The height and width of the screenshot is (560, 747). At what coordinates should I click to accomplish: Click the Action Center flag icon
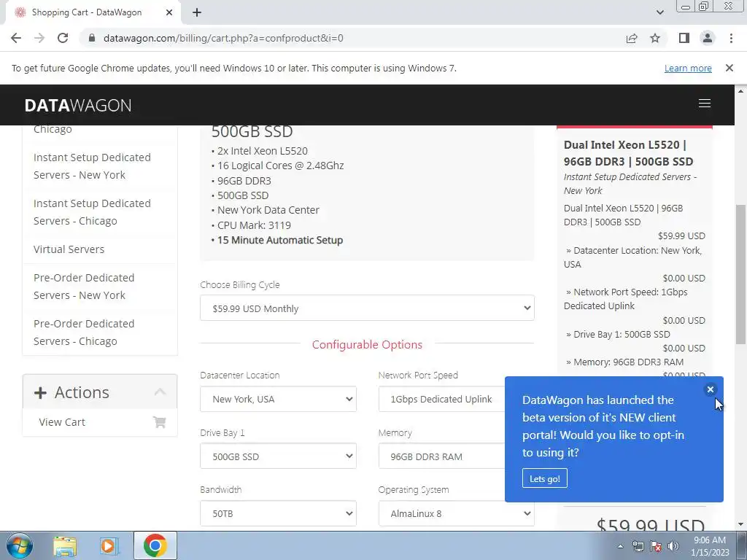656,546
